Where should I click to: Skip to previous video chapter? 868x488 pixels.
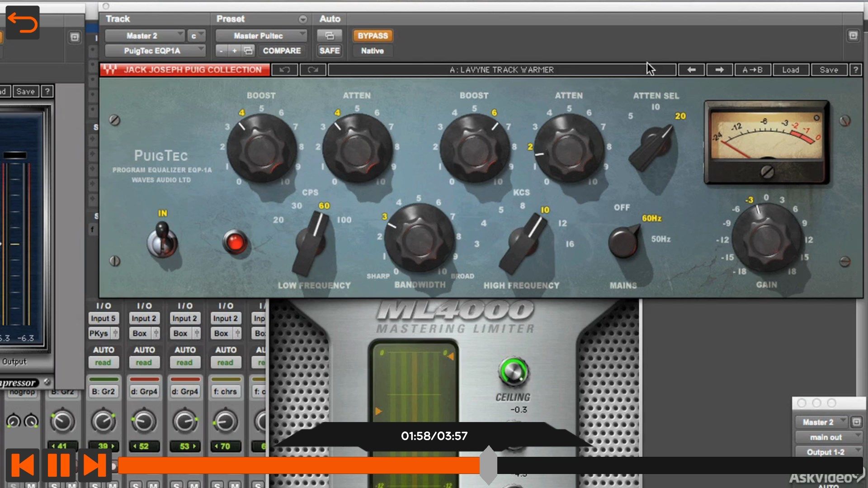pos(23,465)
